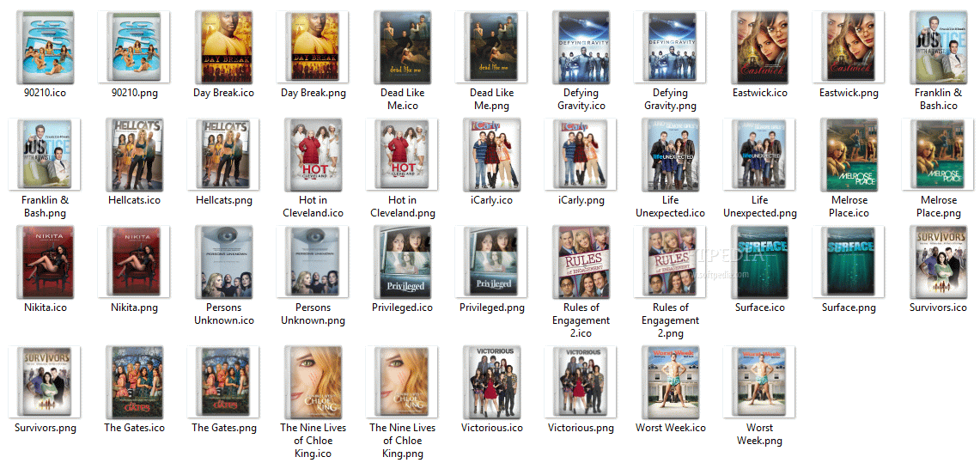This screenshot has height=469, width=980.
Task: Select Rules of Engagement 2.ico icon
Action: click(x=581, y=262)
